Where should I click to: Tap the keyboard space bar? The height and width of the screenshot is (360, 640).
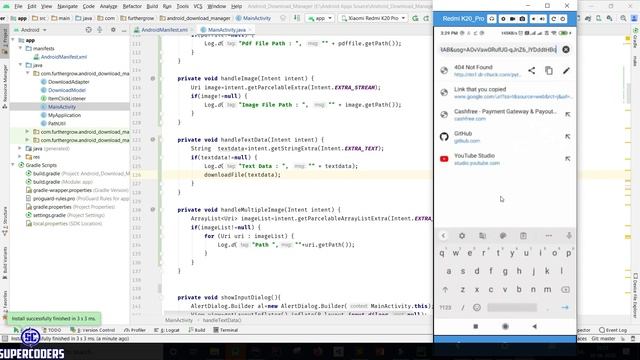(x=512, y=307)
